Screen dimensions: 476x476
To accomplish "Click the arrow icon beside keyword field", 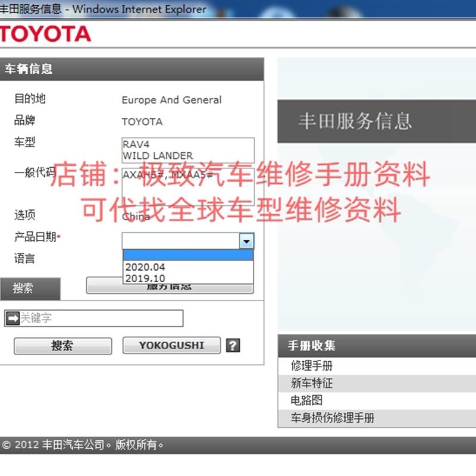I will (x=12, y=318).
